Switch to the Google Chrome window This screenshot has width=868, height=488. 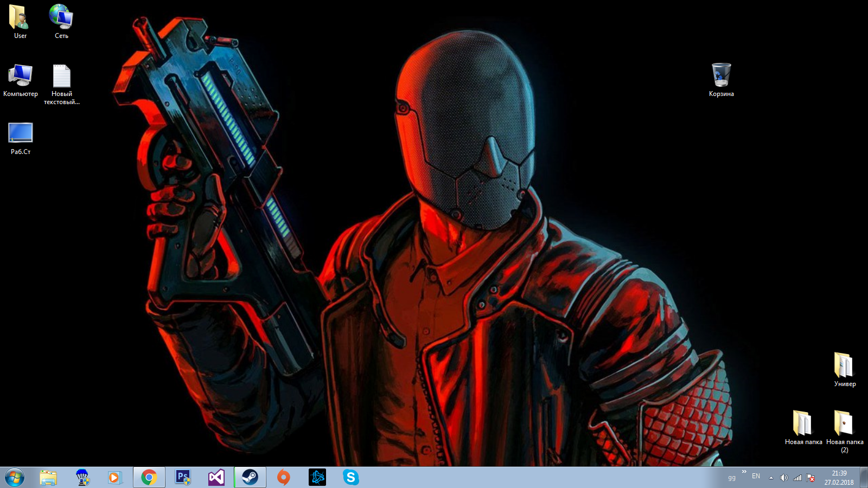click(x=149, y=478)
